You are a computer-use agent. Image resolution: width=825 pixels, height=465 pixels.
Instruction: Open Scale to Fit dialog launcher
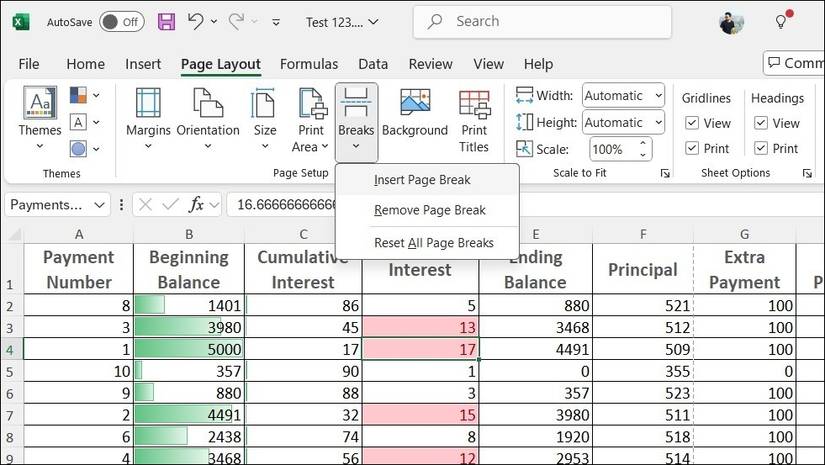point(665,174)
